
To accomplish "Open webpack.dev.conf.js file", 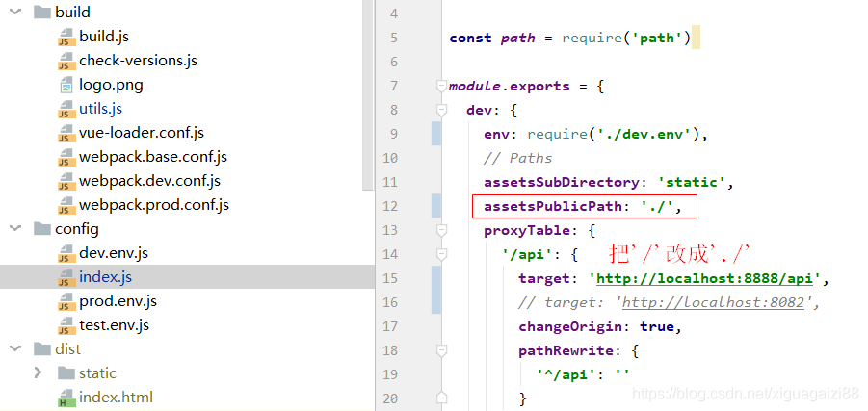I will pyautogui.click(x=150, y=181).
